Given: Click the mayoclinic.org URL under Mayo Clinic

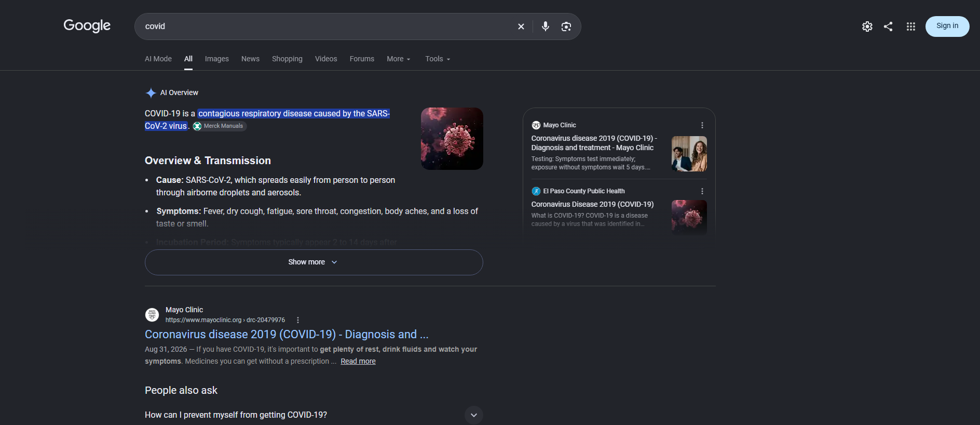Looking at the screenshot, I should point(225,320).
